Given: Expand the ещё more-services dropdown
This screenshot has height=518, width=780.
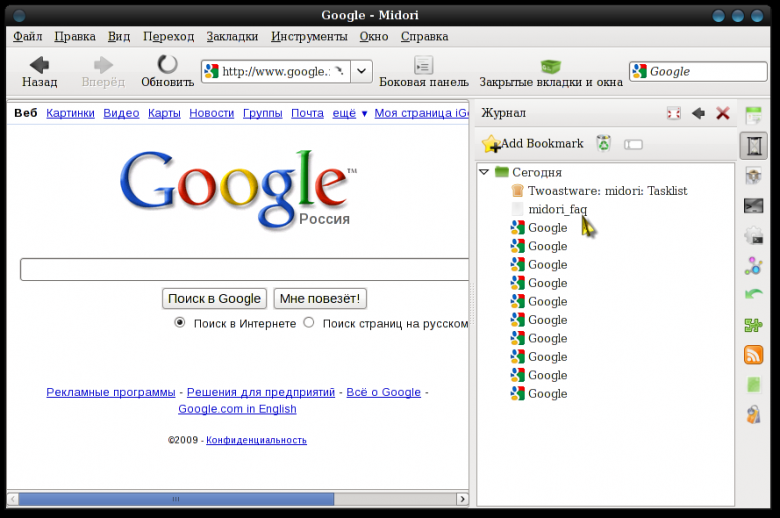Looking at the screenshot, I should 350,113.
